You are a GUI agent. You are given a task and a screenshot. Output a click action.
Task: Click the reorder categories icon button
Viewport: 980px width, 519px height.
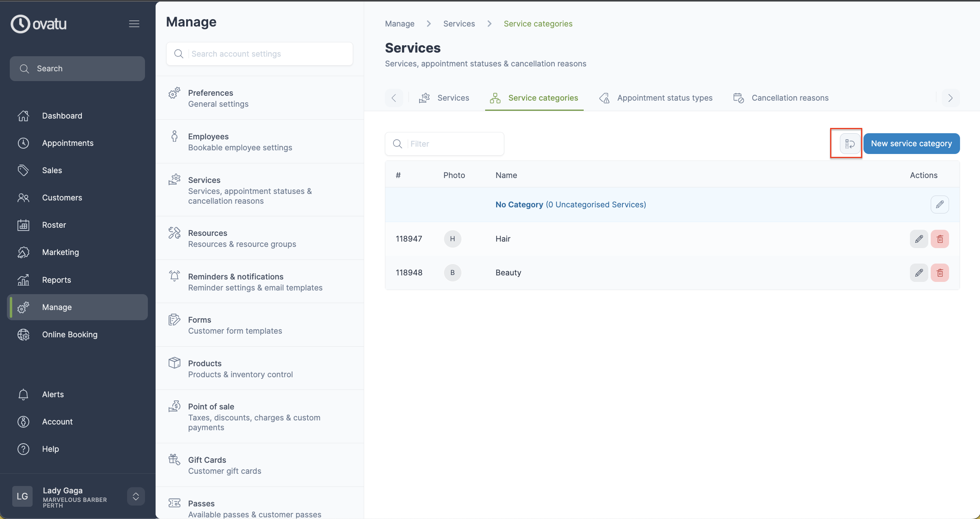850,143
